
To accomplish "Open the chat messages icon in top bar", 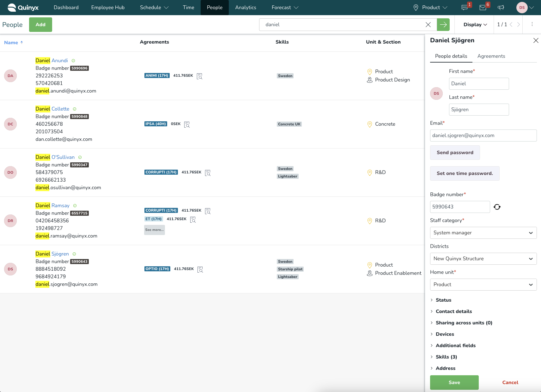I will (465, 8).
